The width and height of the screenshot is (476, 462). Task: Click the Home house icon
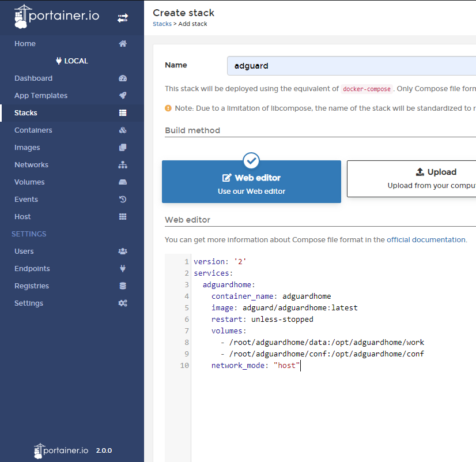(123, 43)
